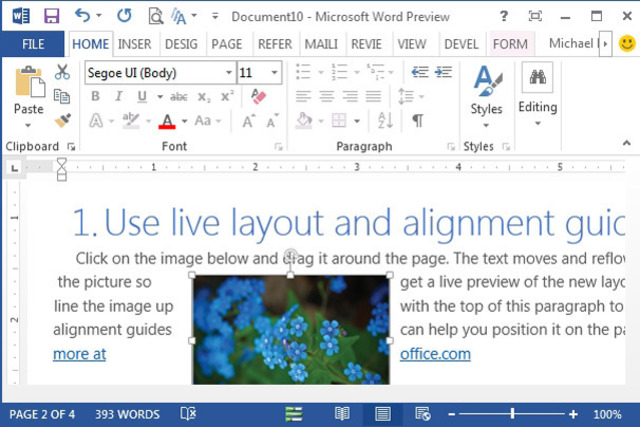
Task: Open the Styles gallery icon
Action: [487, 81]
